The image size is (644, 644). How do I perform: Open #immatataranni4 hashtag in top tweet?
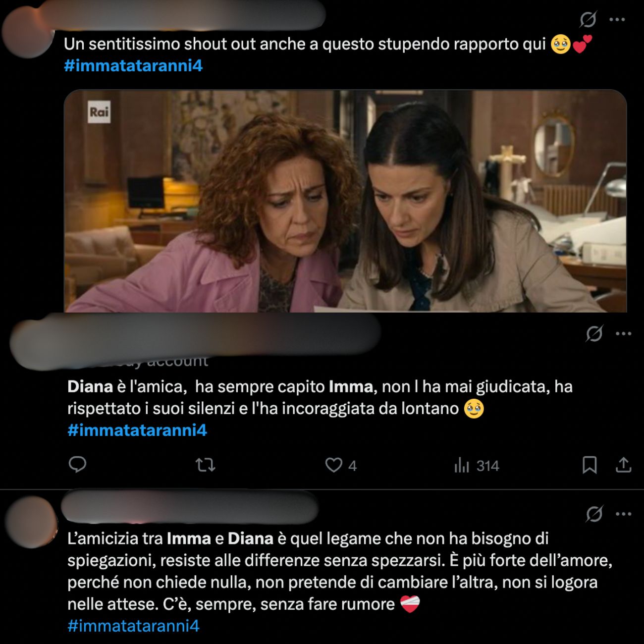pyautogui.click(x=133, y=66)
